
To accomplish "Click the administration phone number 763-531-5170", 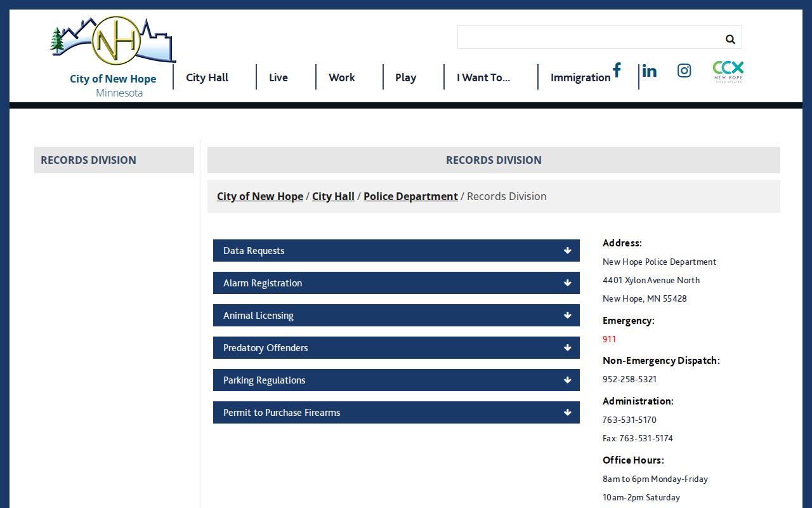I will point(629,420).
